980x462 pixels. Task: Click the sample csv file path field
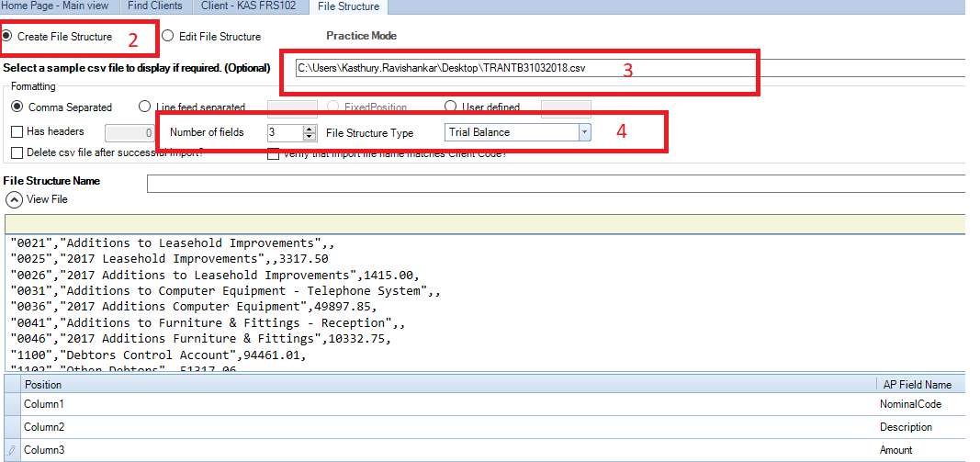629,69
